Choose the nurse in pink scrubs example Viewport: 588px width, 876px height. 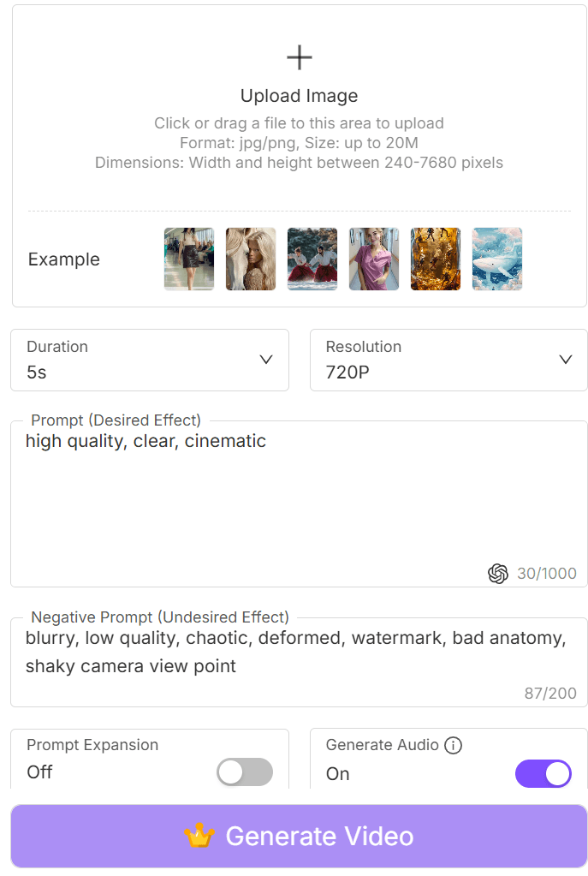pyautogui.click(x=374, y=259)
